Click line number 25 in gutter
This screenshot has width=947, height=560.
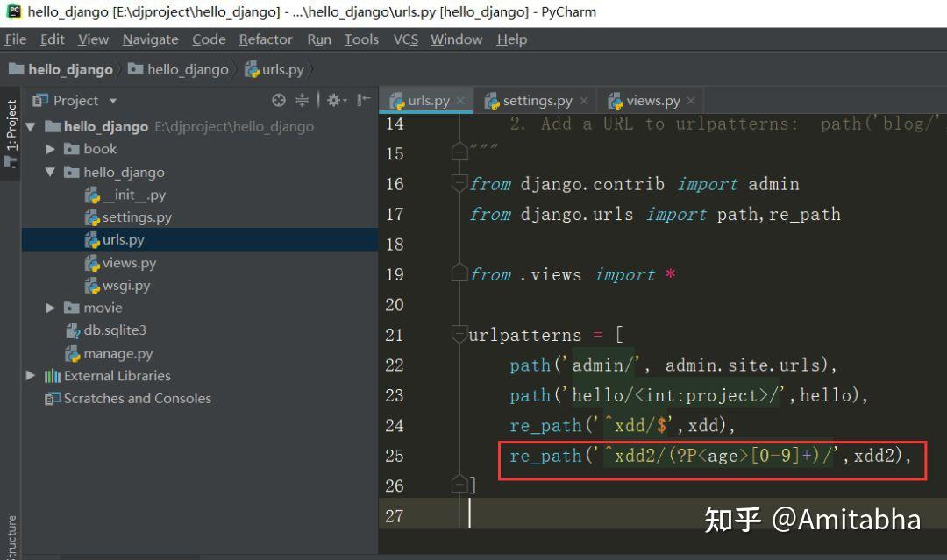[x=395, y=455]
